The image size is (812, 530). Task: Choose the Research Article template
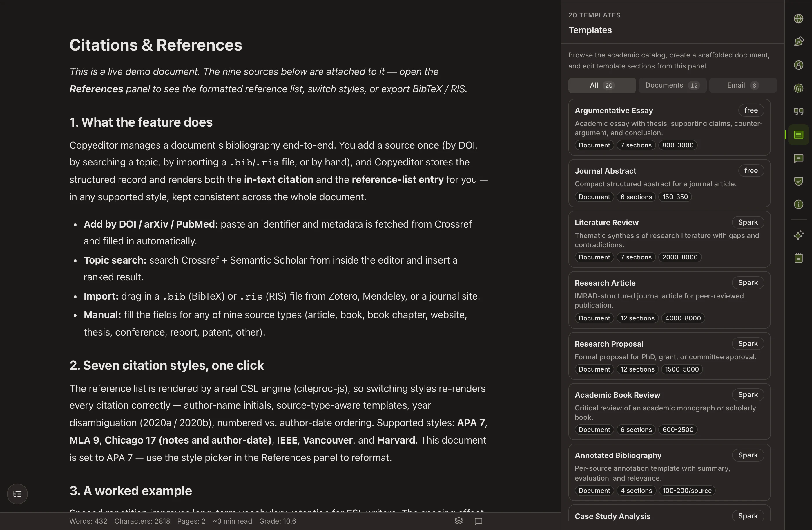click(x=669, y=300)
